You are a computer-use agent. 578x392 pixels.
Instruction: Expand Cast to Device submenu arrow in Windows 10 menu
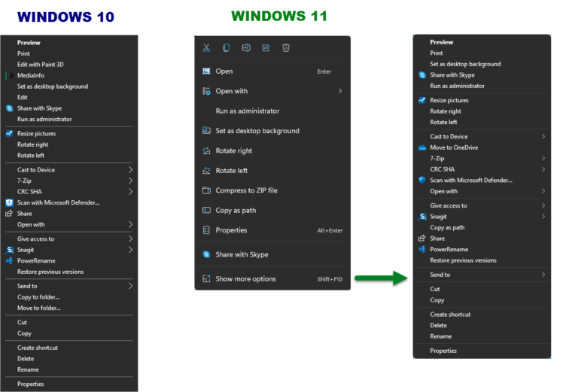(x=130, y=170)
